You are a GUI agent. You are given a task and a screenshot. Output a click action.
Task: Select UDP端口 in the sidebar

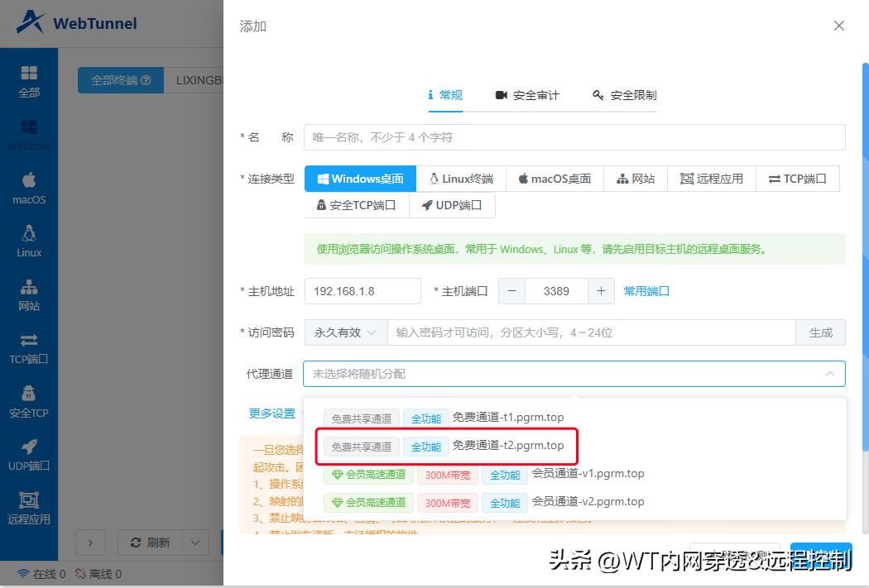point(29,455)
